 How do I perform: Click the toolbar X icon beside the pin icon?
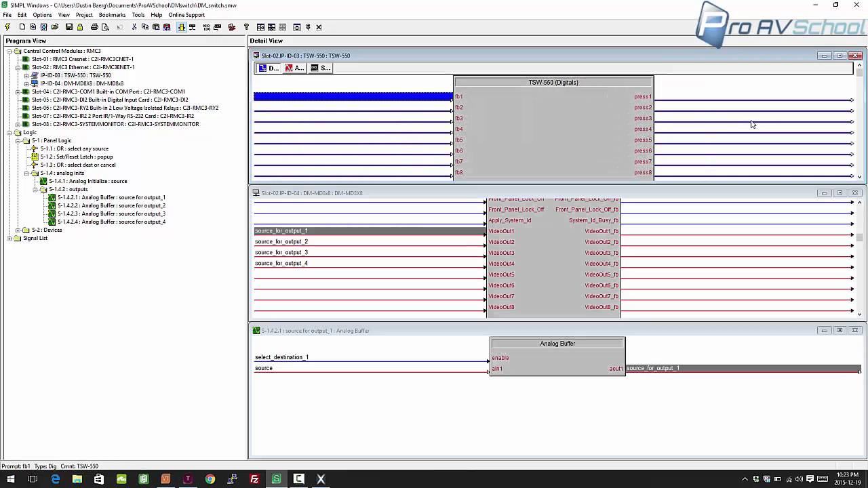319,27
